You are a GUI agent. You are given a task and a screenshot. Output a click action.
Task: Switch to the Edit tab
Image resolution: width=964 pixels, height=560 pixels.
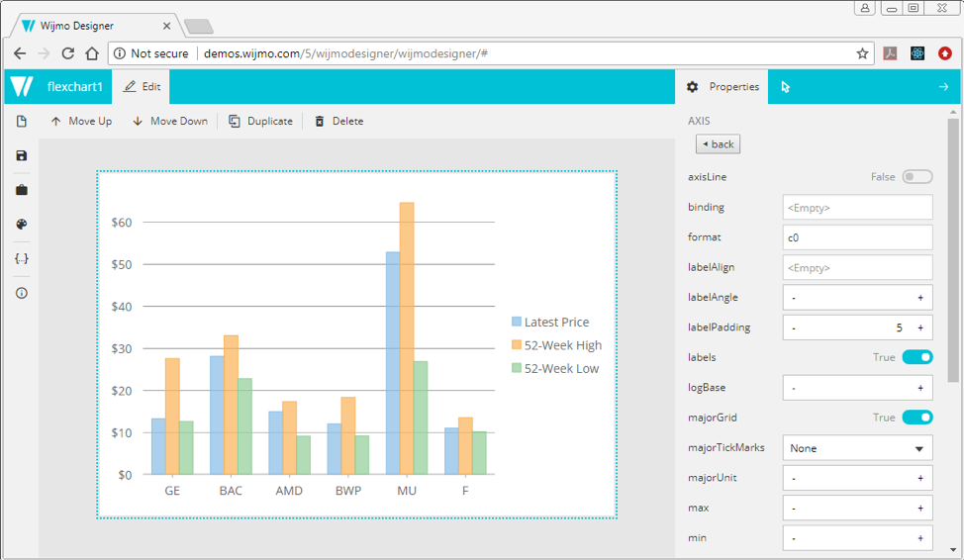[x=142, y=87]
